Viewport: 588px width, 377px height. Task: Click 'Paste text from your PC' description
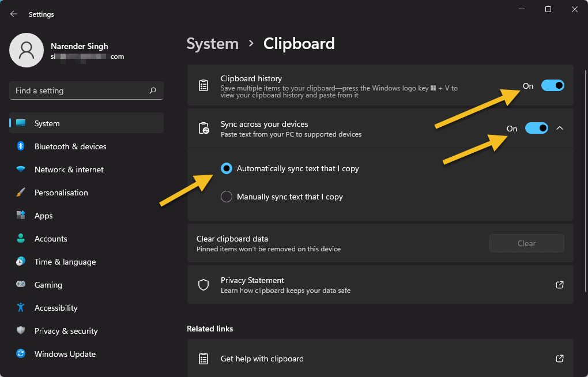(291, 134)
